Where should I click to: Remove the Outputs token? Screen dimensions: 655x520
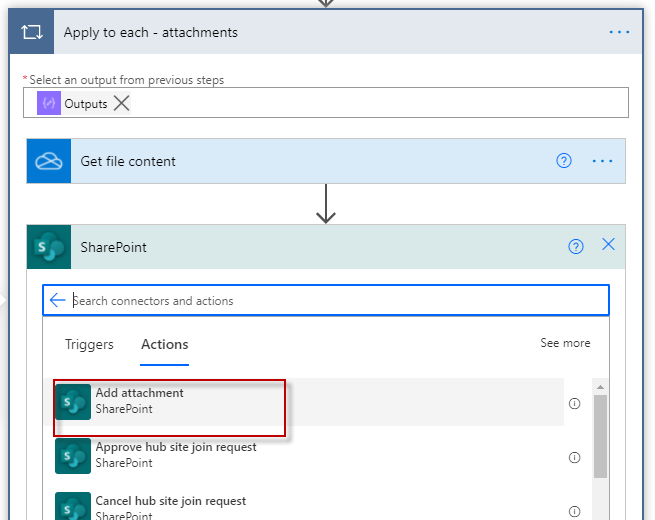122,103
